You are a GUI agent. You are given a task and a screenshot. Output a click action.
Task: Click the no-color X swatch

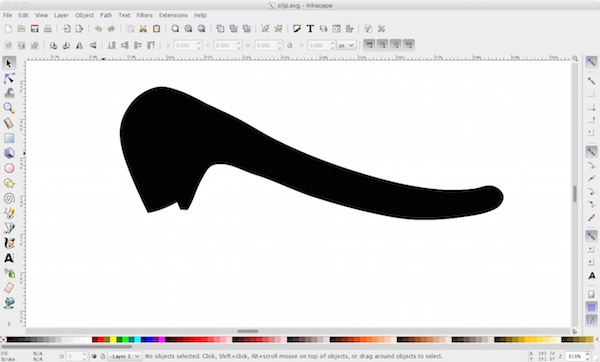[x=3, y=339]
